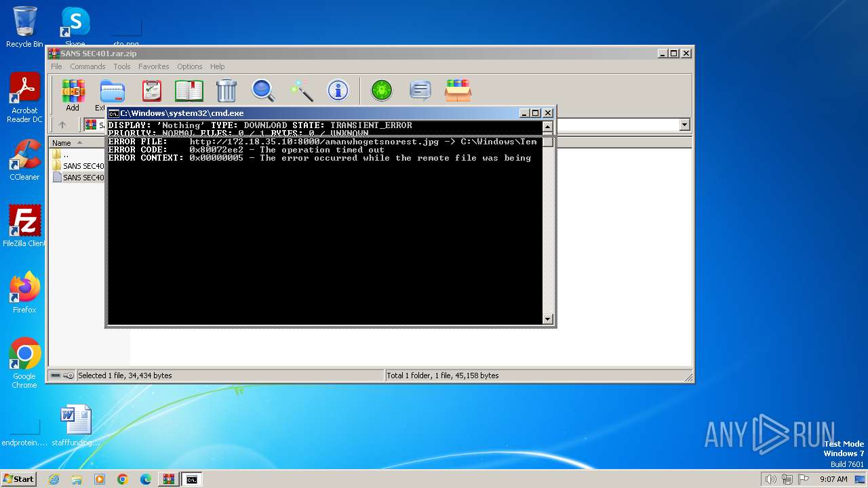Open the FileZilla Client desktop icon

coord(24,226)
